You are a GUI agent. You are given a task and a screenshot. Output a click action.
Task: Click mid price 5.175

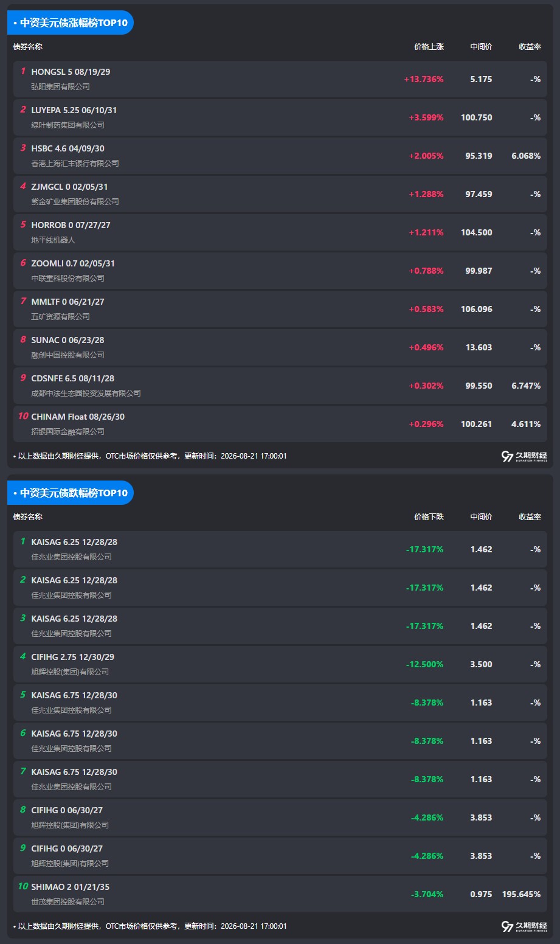481,79
